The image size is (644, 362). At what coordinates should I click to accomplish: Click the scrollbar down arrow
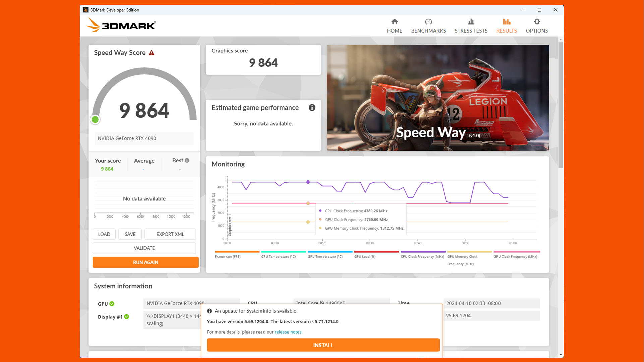(x=561, y=355)
